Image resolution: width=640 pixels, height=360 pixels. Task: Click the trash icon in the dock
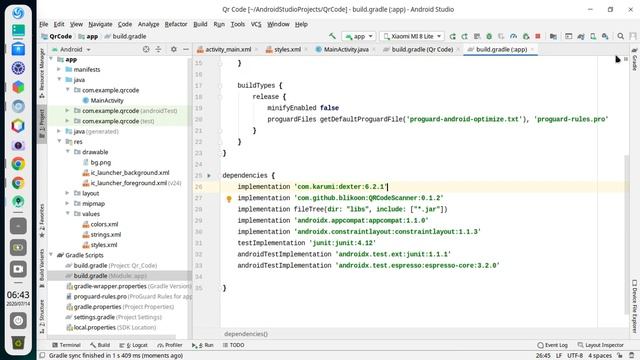[x=18, y=342]
